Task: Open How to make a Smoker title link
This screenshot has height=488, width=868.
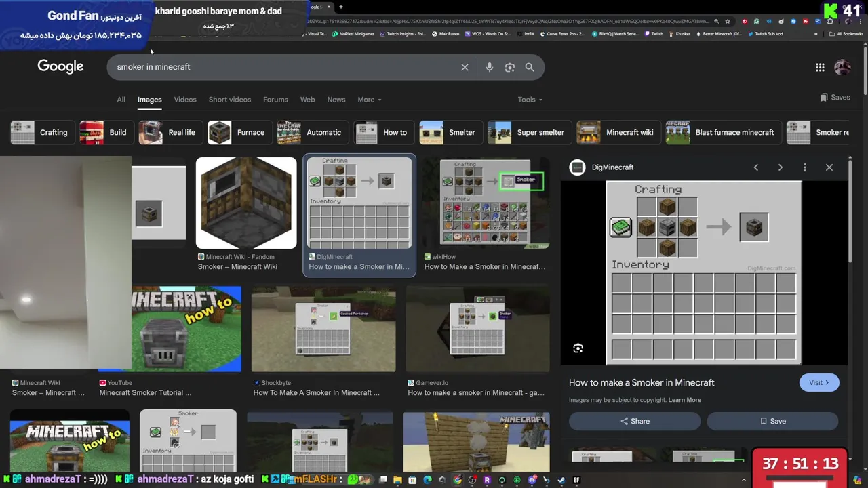Action: tap(642, 382)
